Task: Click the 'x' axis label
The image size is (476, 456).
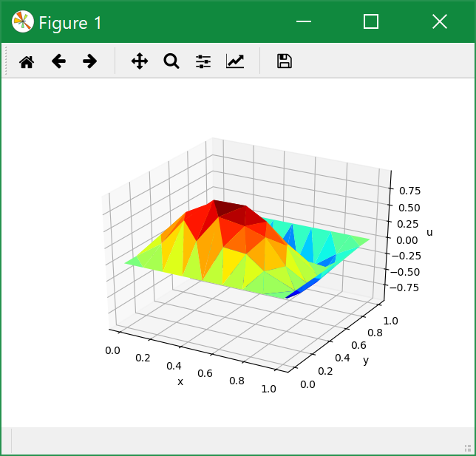Action: tap(180, 381)
